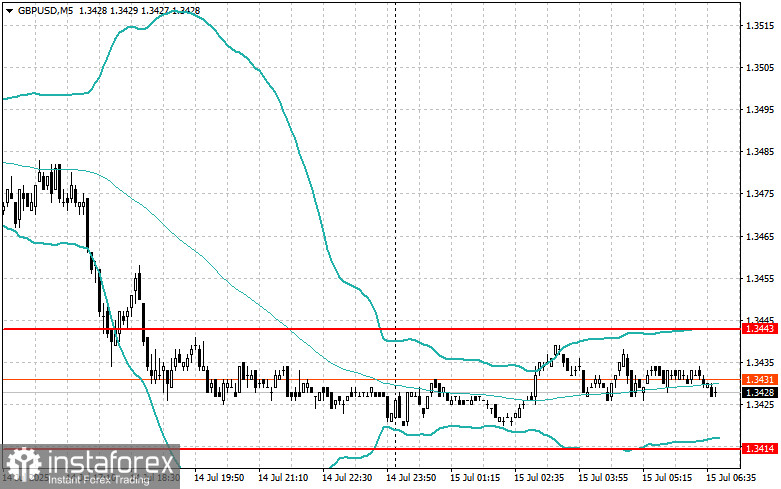Click the 15 Jul 06:35 time label
Viewport: 781px width, 489px height.
(x=731, y=478)
